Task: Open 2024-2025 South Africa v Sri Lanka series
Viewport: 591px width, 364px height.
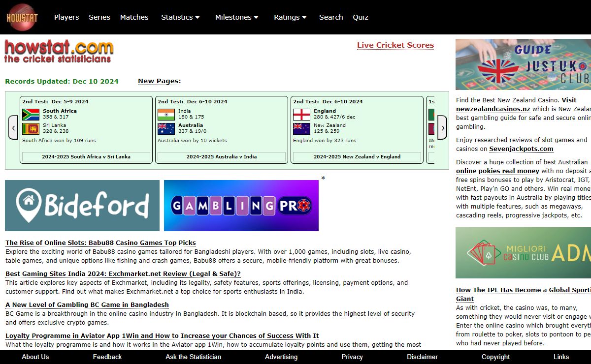Action: click(x=86, y=157)
